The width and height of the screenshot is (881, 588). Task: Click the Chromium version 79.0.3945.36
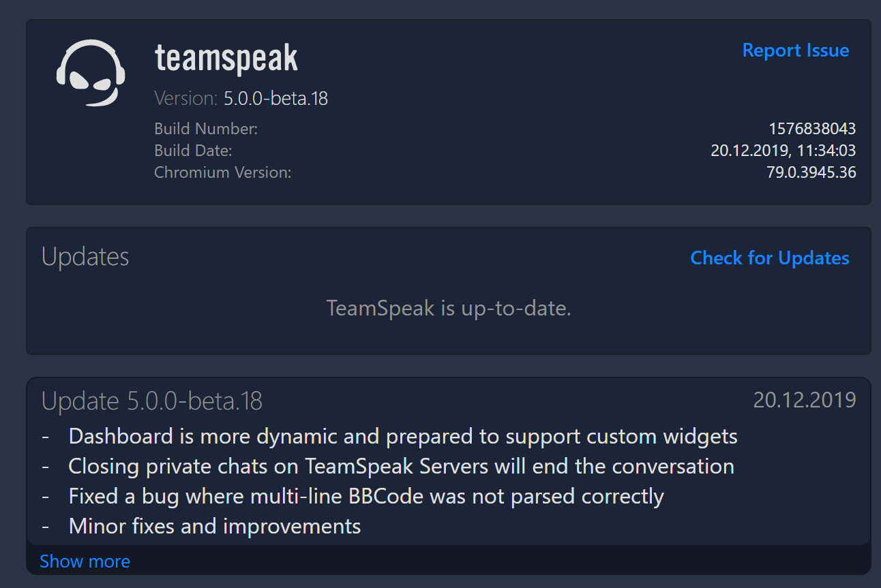[x=811, y=172]
